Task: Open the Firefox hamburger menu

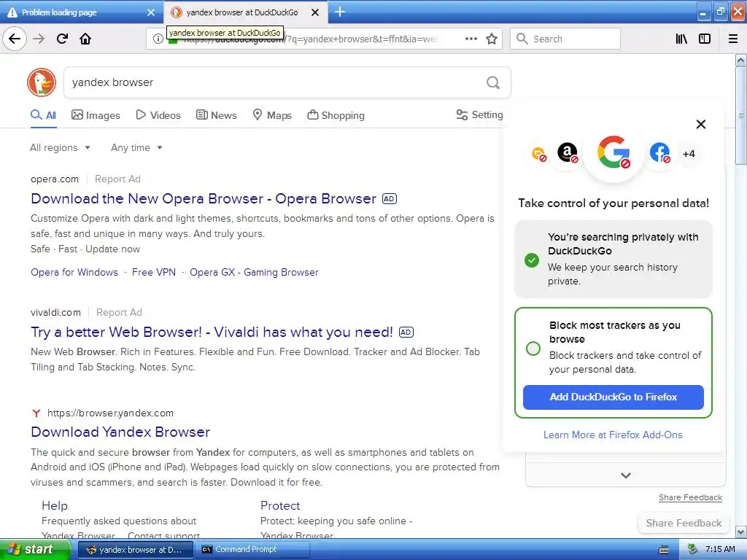Action: (x=732, y=39)
